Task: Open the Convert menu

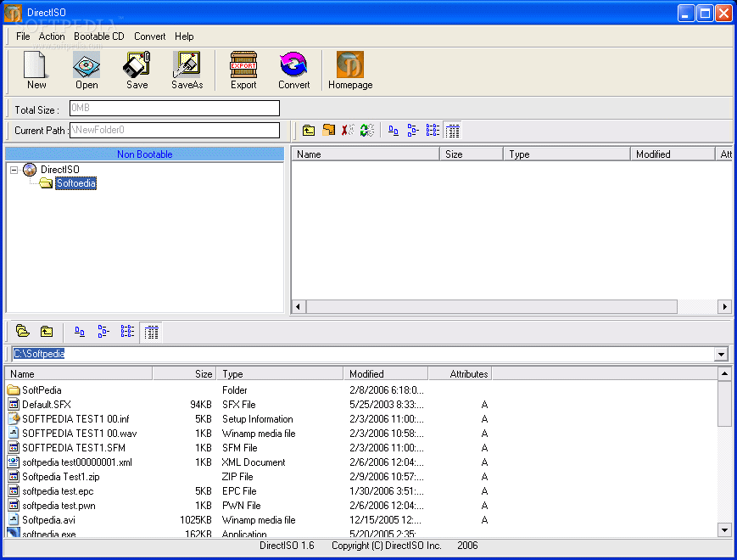Action: [x=149, y=36]
